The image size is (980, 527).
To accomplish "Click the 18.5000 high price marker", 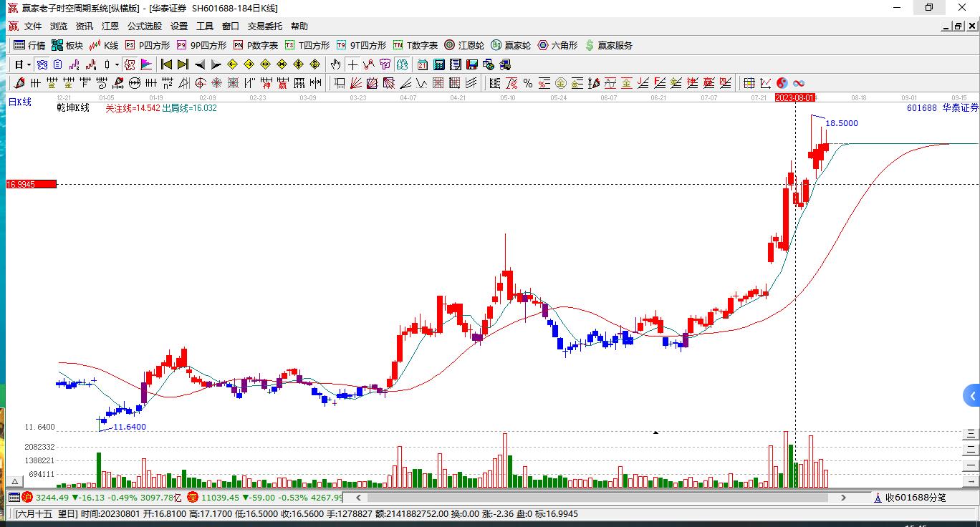I will [842, 123].
